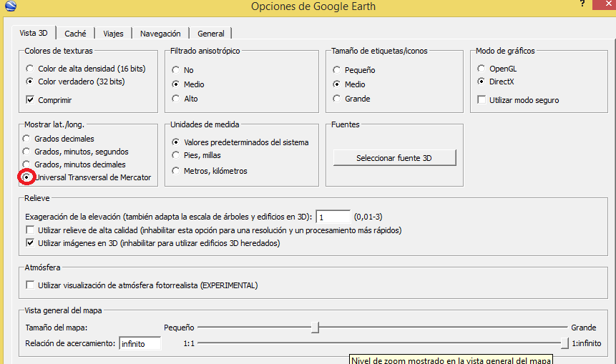Click Seleccionar fuente 3D button

click(394, 158)
